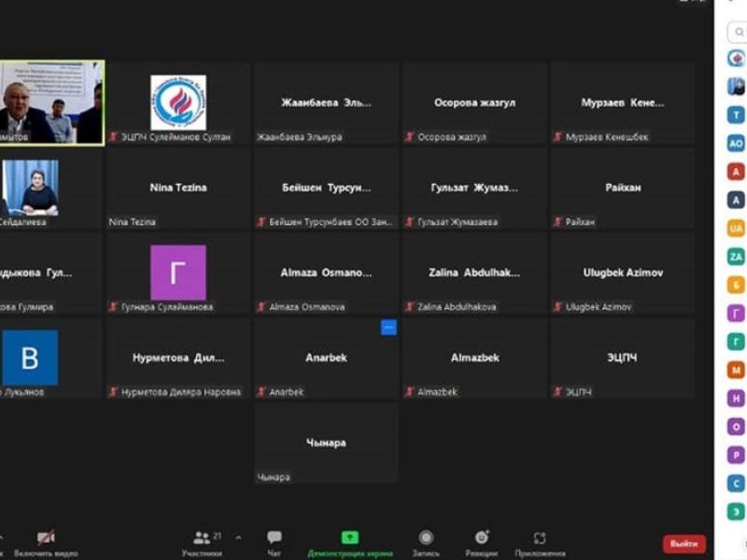Open the Участники participants panel
747x560 pixels.
pyautogui.click(x=202, y=541)
